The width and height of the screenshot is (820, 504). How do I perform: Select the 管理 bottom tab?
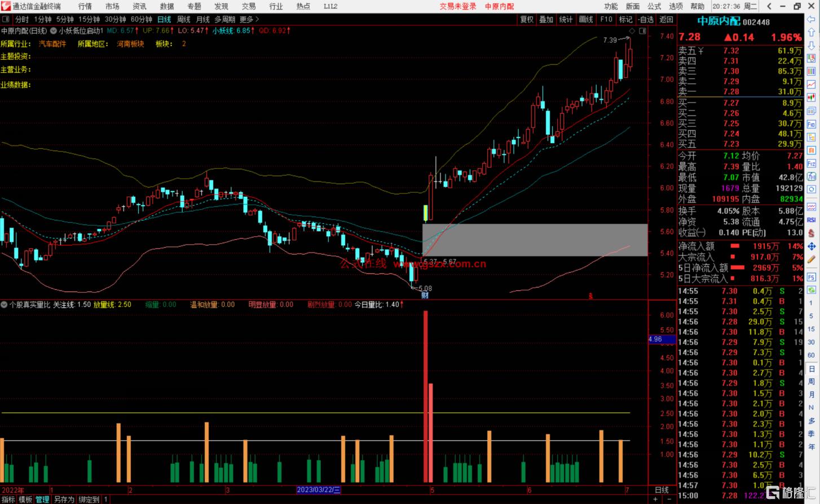[42, 499]
